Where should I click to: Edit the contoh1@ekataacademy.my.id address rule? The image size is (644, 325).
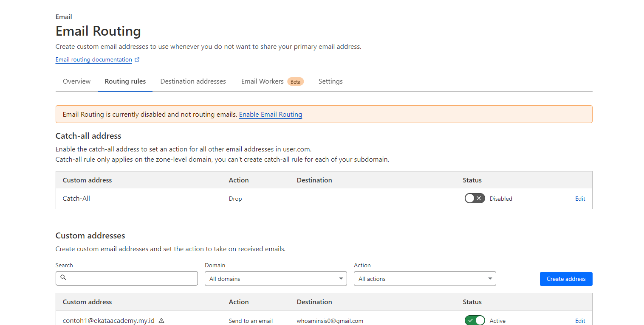point(580,321)
